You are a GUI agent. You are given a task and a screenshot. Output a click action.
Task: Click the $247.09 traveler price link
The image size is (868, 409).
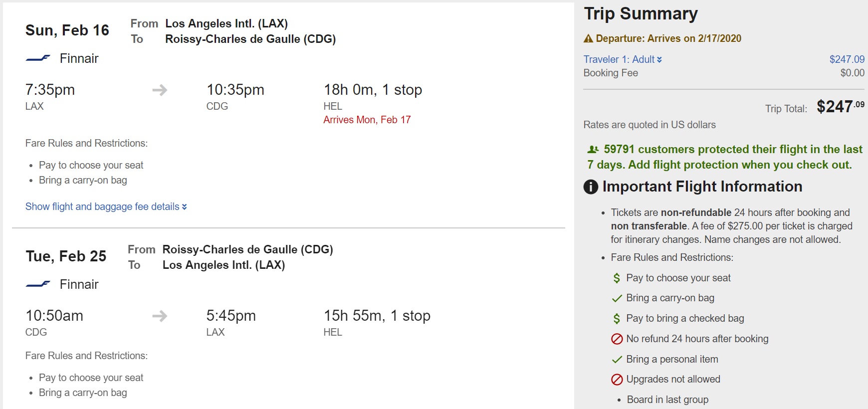coord(847,59)
